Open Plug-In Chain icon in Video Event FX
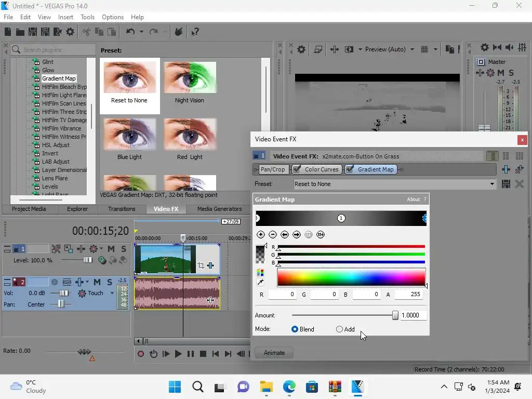 pyautogui.click(x=506, y=169)
